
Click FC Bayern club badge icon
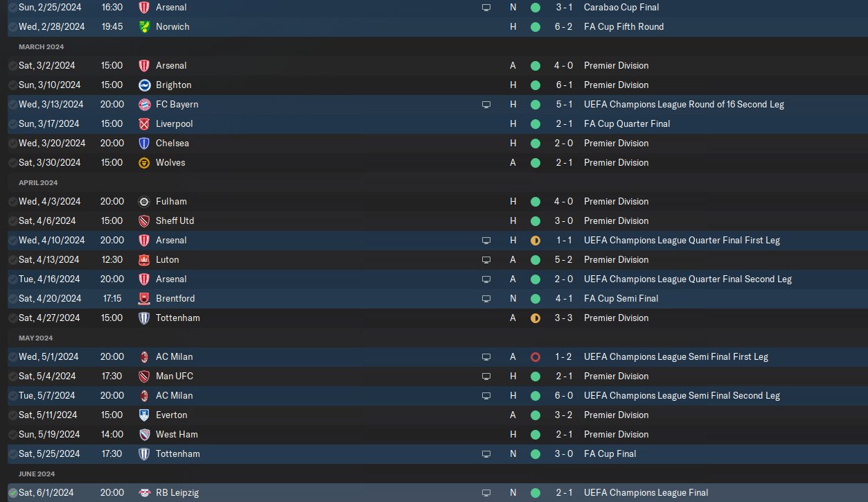click(x=144, y=105)
